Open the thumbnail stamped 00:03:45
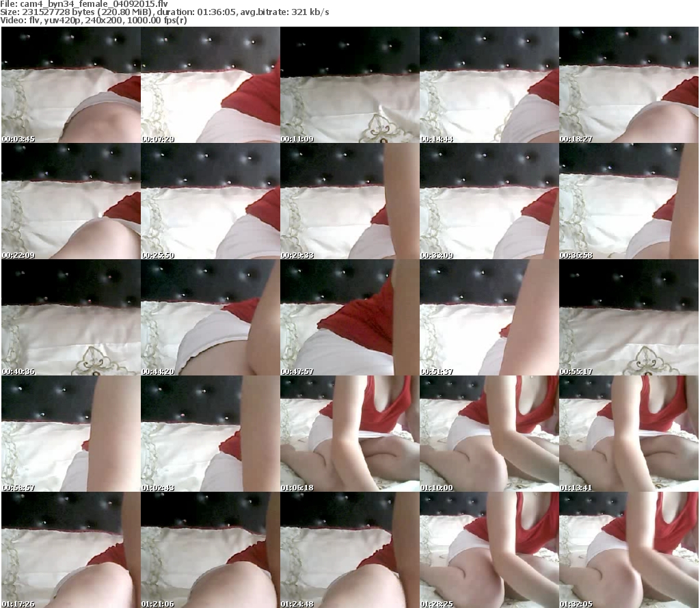The height and width of the screenshot is (608, 700). (x=71, y=85)
